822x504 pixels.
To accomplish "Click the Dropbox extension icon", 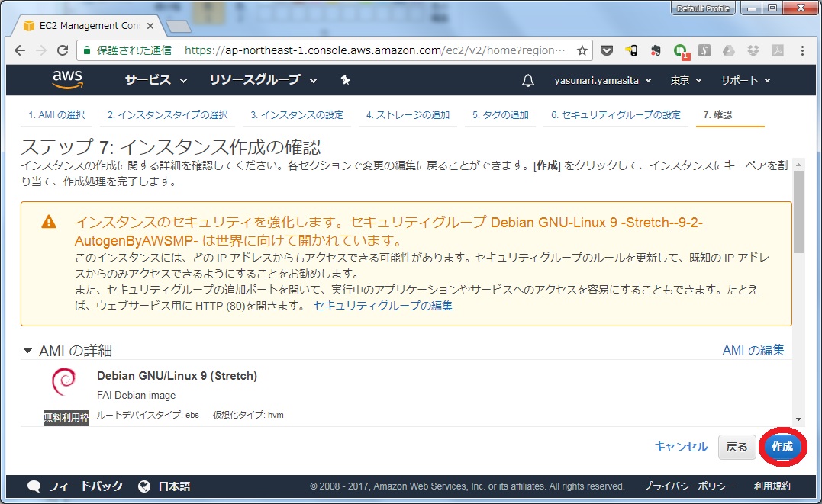I will tap(753, 50).
